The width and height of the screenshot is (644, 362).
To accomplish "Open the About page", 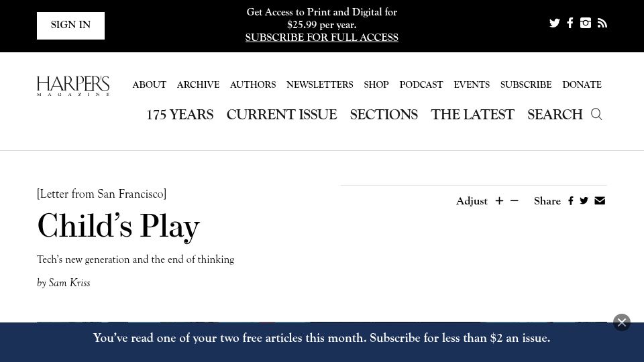I will [149, 84].
